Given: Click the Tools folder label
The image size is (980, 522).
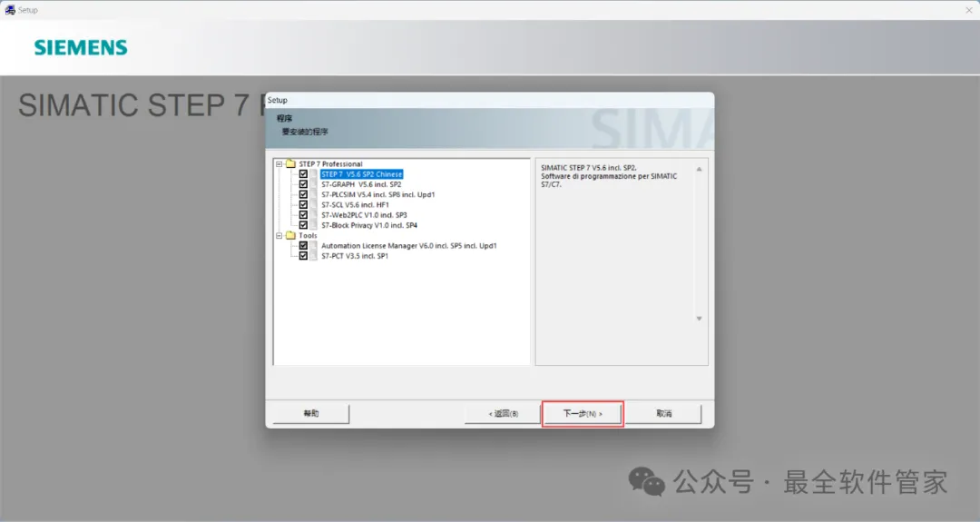Looking at the screenshot, I should (308, 236).
